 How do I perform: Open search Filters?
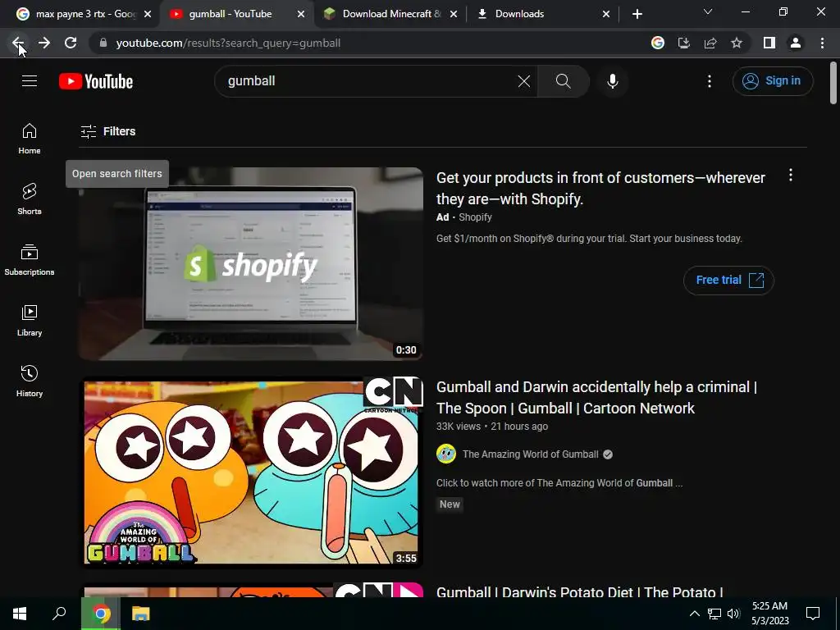(x=107, y=131)
